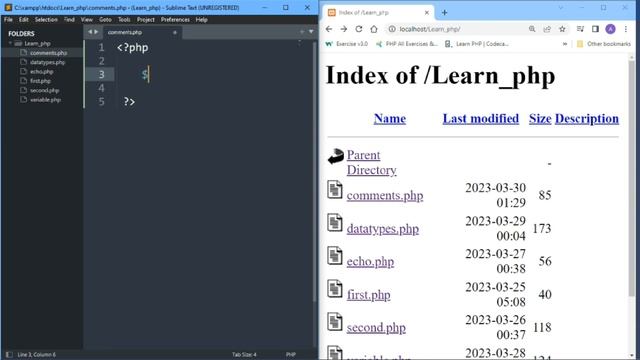Click Parent Directory back-arrow icon
Viewport: 640px width, 360px height.
coord(336,156)
